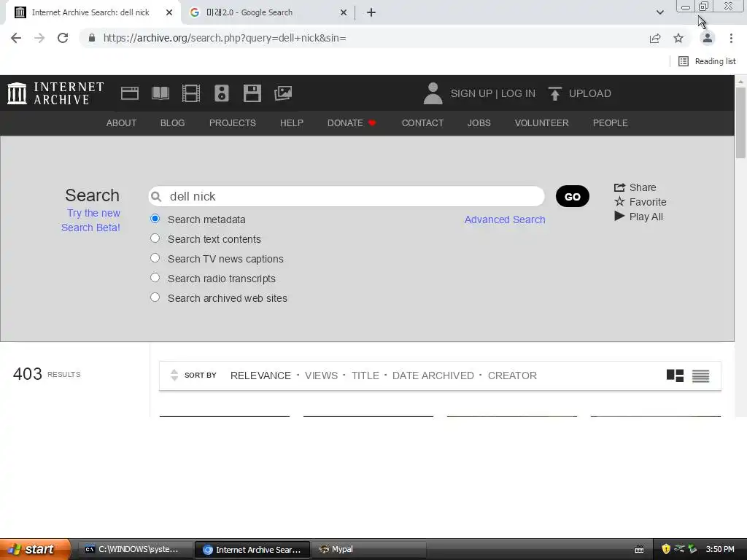747x560 pixels.
Task: Close the Internet Archive tab
Action: point(169,12)
